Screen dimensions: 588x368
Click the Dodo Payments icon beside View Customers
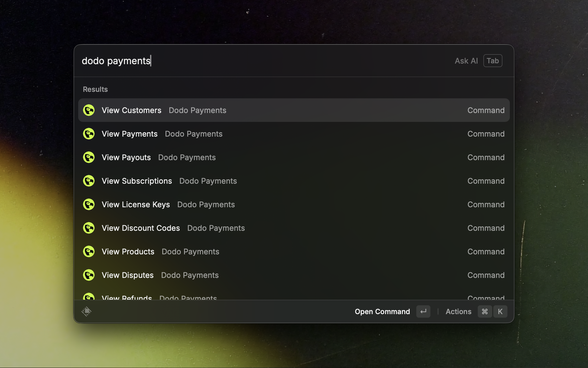pyautogui.click(x=89, y=110)
